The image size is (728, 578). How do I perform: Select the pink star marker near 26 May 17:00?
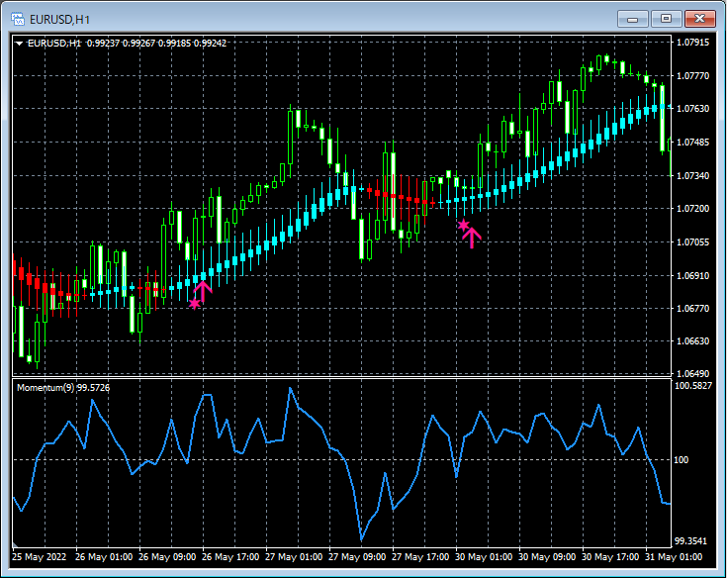195,304
